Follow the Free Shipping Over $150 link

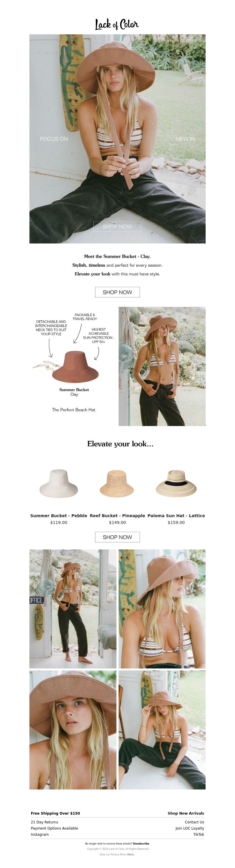point(56,813)
